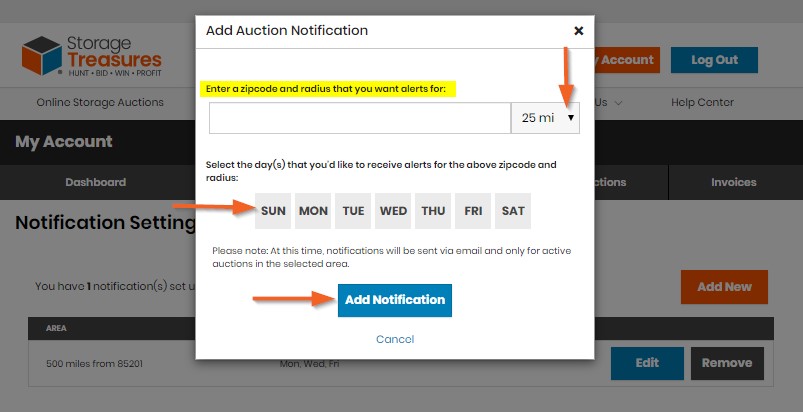The image size is (803, 412).
Task: Open the Help Center menu item
Action: (702, 102)
